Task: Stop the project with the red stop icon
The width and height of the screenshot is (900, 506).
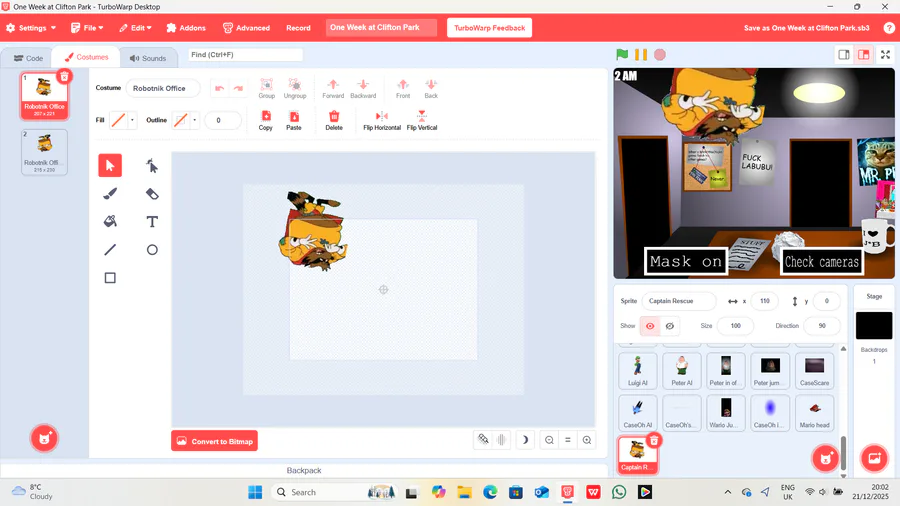Action: (x=660, y=55)
